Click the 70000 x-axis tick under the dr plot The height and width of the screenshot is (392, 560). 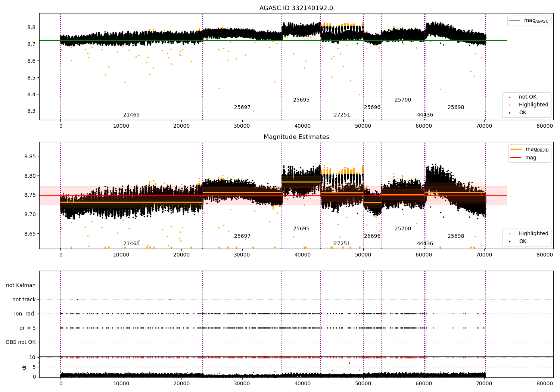tap(484, 383)
